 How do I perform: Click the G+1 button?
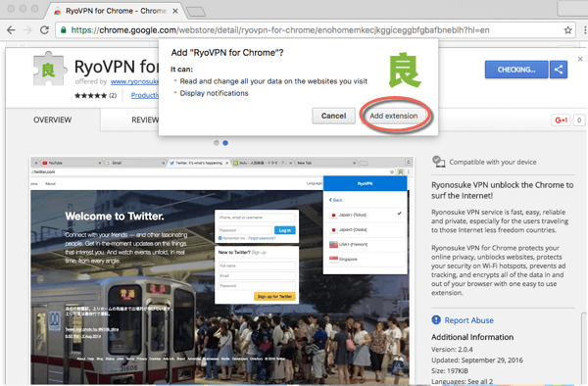[561, 120]
